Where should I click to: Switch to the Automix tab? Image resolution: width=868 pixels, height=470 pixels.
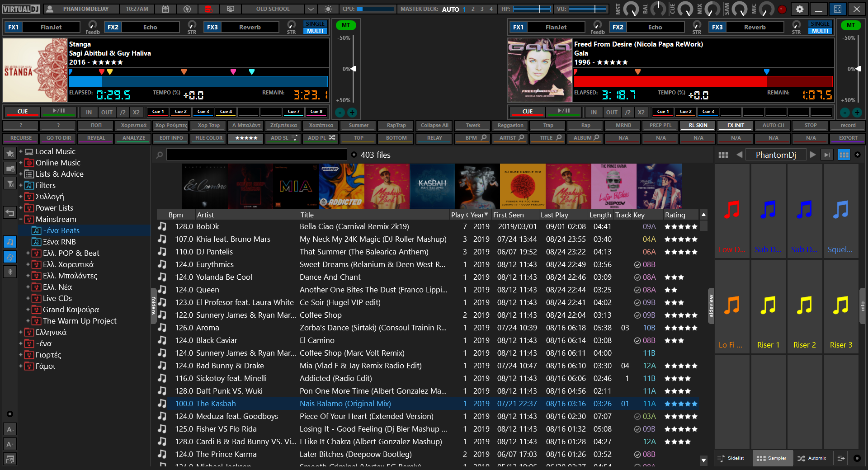(x=812, y=458)
